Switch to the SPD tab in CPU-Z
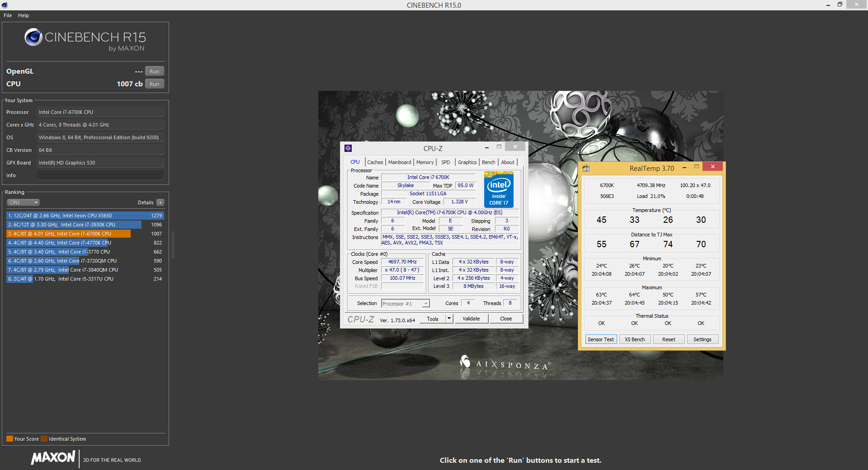Image resolution: width=868 pixels, height=470 pixels. click(446, 162)
